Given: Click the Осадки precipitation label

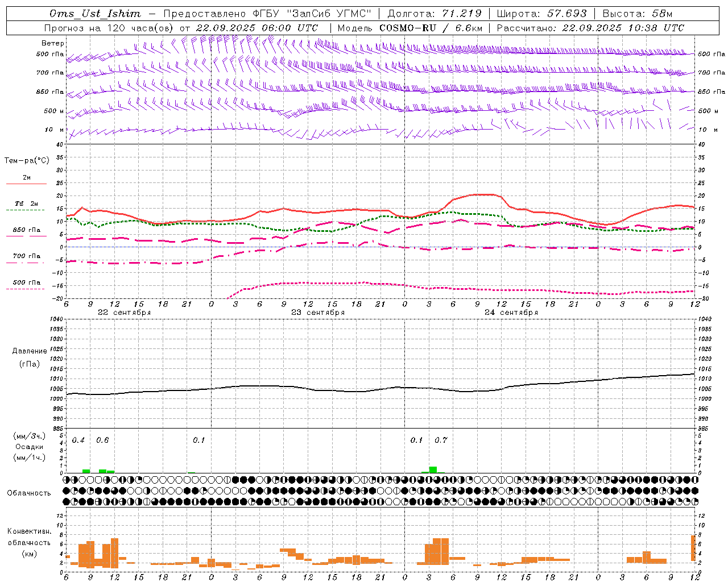Looking at the screenshot, I should pyautogui.click(x=30, y=447).
